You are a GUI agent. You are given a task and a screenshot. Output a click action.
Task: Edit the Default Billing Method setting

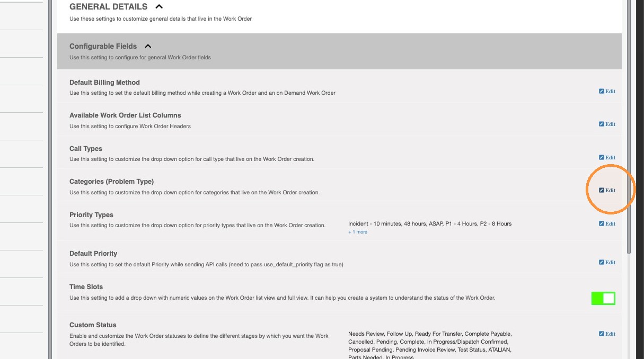coord(607,91)
